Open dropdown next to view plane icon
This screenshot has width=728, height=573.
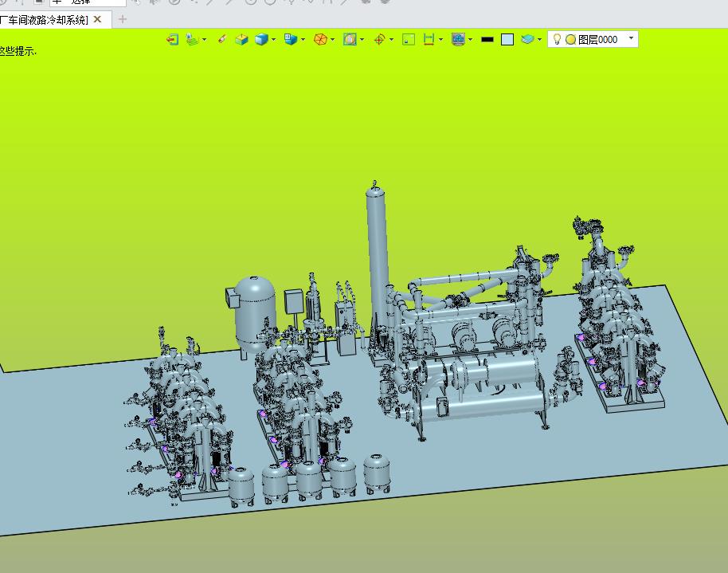(204, 40)
